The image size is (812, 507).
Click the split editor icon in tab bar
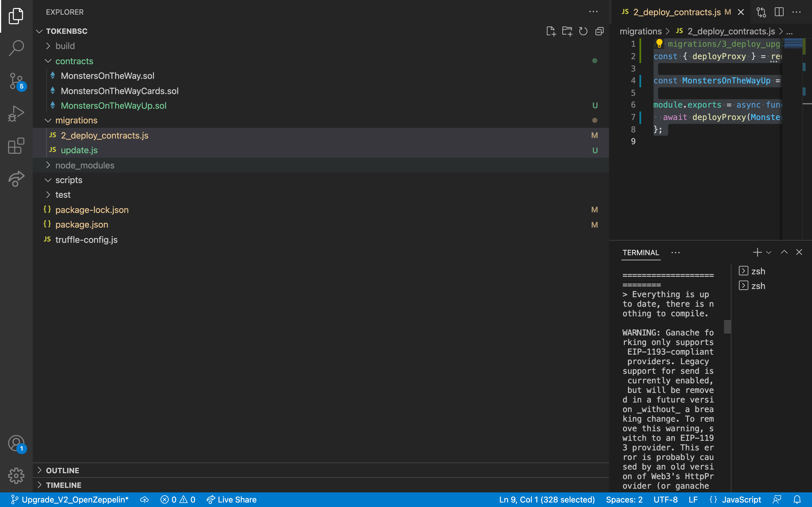[x=779, y=12]
